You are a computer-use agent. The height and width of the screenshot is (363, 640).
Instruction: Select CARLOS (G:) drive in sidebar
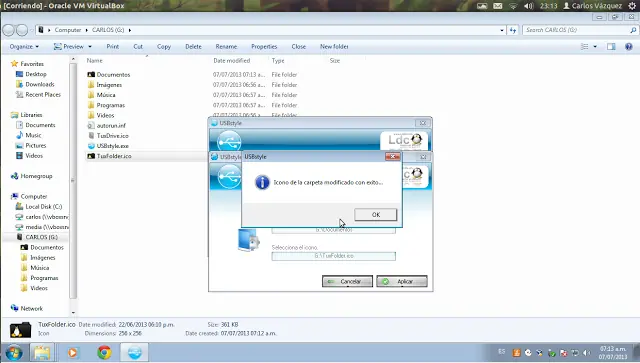pos(41,237)
